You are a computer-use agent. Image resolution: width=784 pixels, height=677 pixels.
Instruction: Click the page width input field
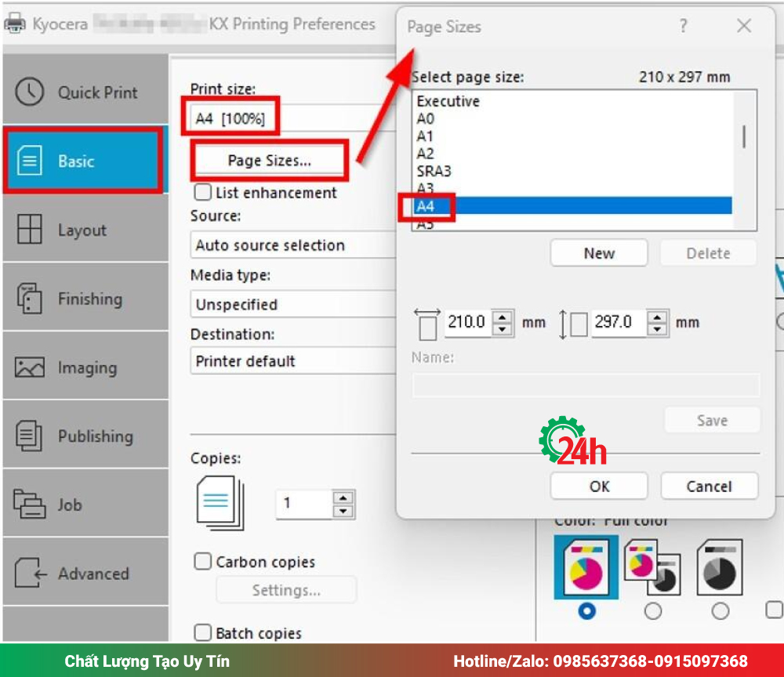tap(468, 322)
